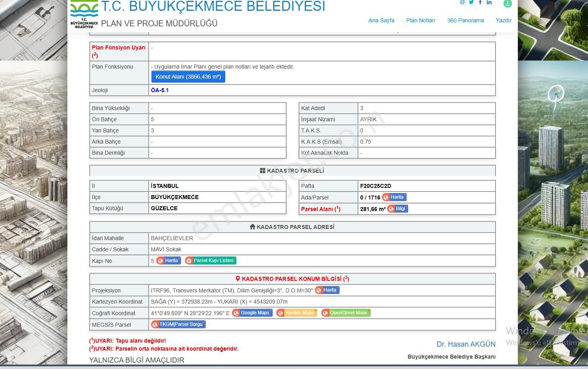The height and width of the screenshot is (369, 588).
Task: Click the grid icon beside KADASTRO PARSELİ
Action: (x=262, y=170)
